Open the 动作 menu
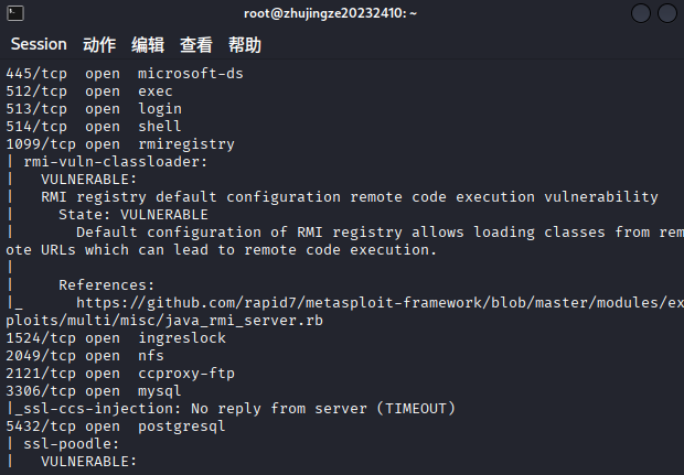 (x=99, y=45)
